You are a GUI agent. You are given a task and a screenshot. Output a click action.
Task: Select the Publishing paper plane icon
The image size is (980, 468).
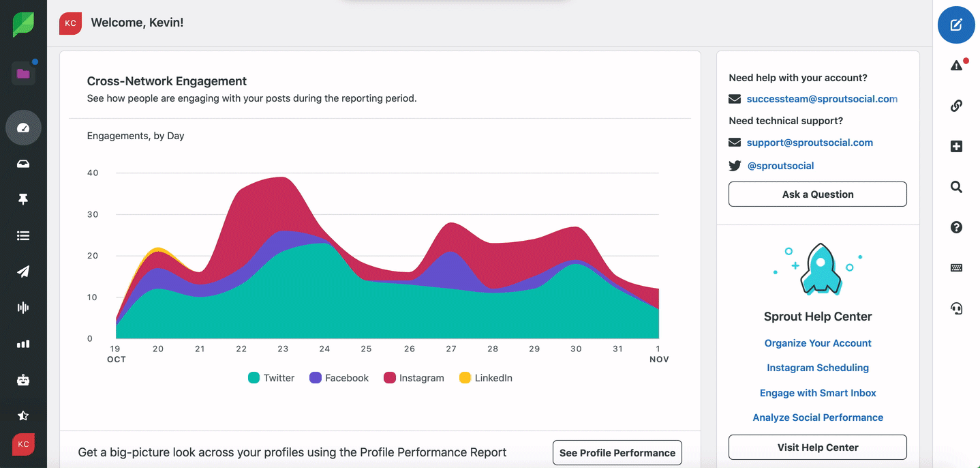tap(23, 272)
